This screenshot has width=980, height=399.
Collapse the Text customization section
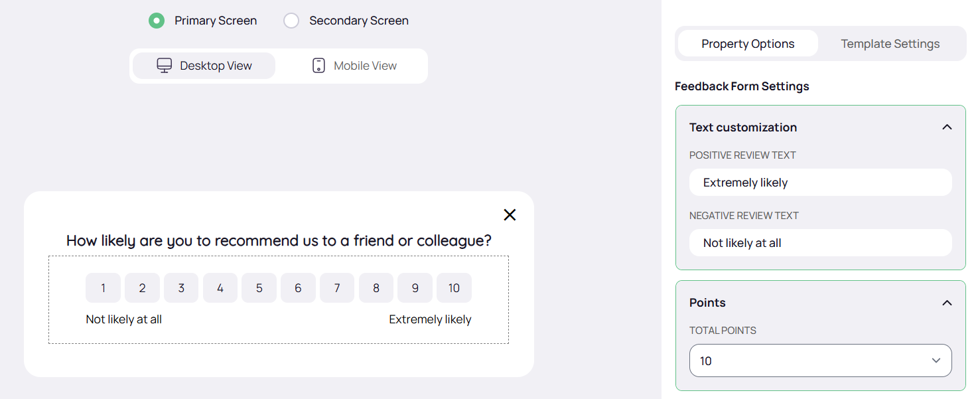[947, 127]
